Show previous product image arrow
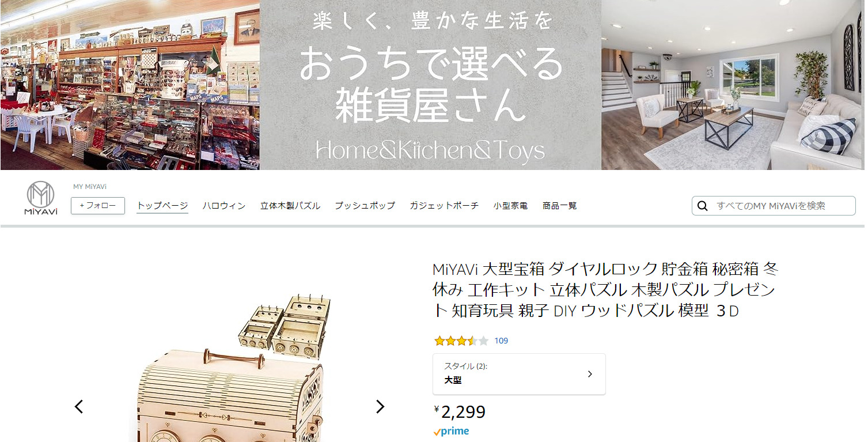The image size is (868, 442). (x=79, y=406)
